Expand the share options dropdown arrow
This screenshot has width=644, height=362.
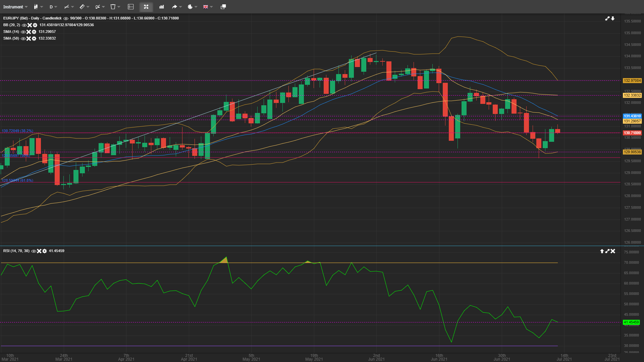coord(180,7)
